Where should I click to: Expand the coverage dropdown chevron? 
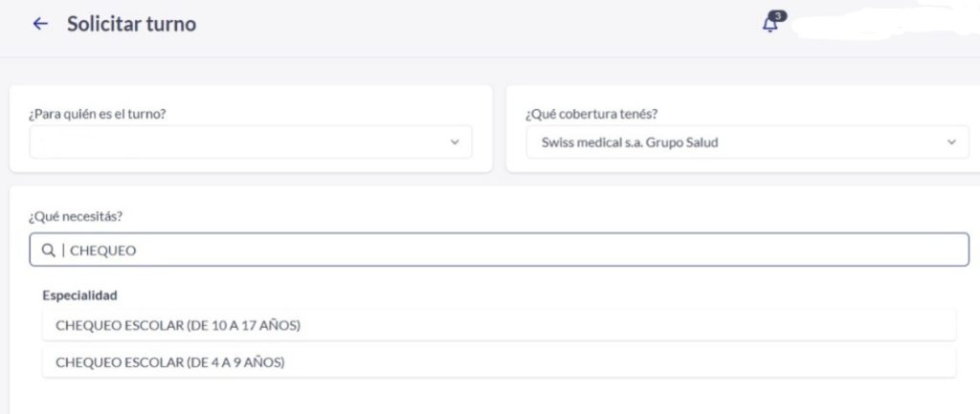(951, 142)
